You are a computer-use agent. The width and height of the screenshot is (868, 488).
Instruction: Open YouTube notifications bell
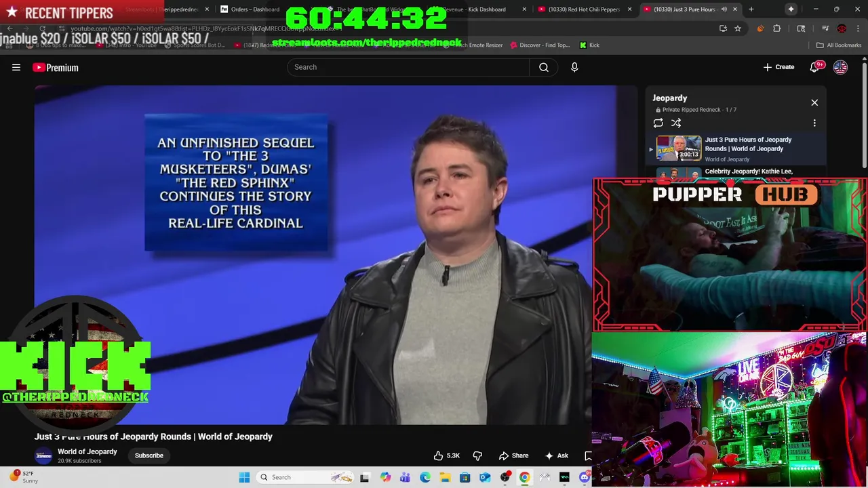[x=815, y=67]
